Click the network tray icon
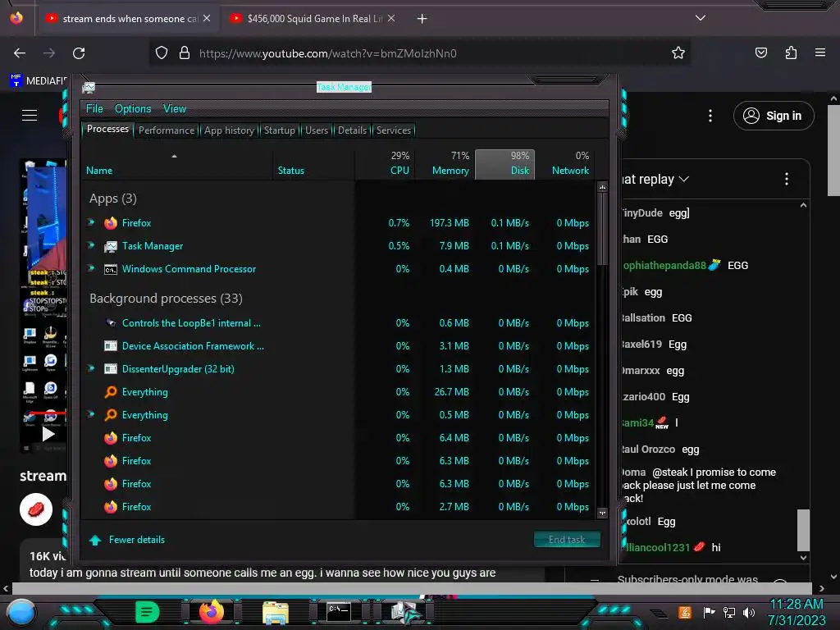The image size is (840, 630). (x=729, y=612)
